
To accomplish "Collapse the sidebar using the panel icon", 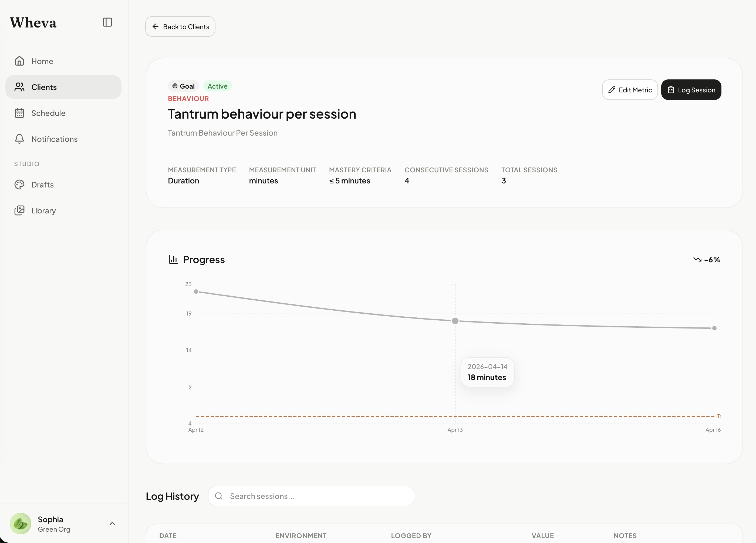I will pos(107,22).
